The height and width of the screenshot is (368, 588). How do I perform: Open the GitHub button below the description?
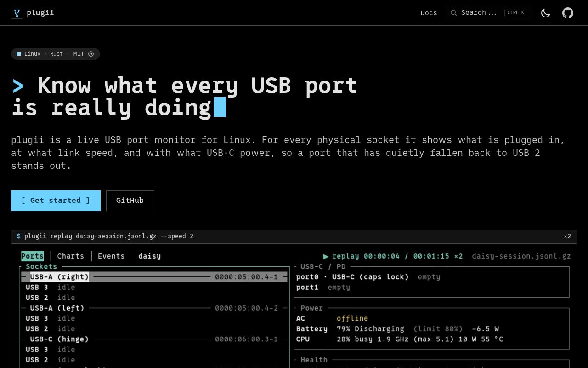click(130, 201)
